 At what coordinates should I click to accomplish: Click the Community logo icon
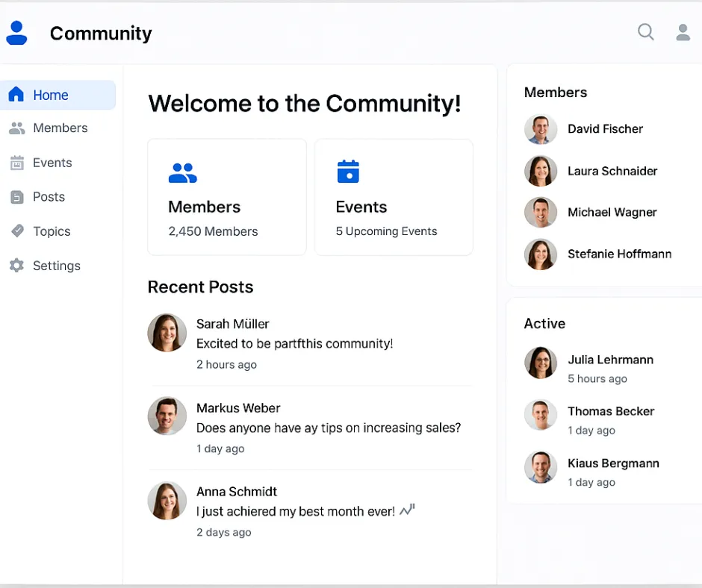[16, 33]
